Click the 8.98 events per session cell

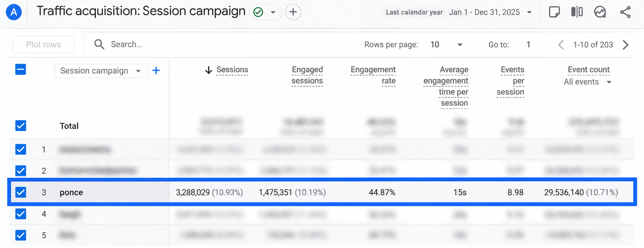point(516,192)
